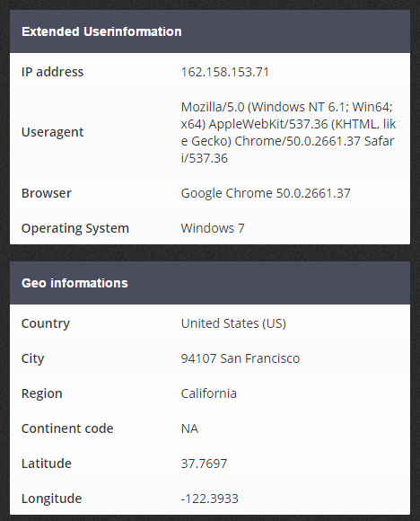Click the IP address row label
The image size is (420, 521).
(52, 72)
